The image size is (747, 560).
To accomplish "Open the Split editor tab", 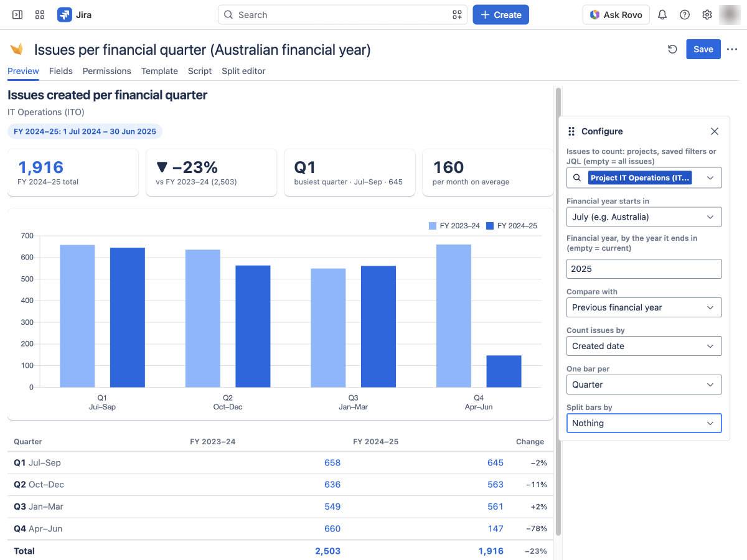I will click(x=243, y=71).
